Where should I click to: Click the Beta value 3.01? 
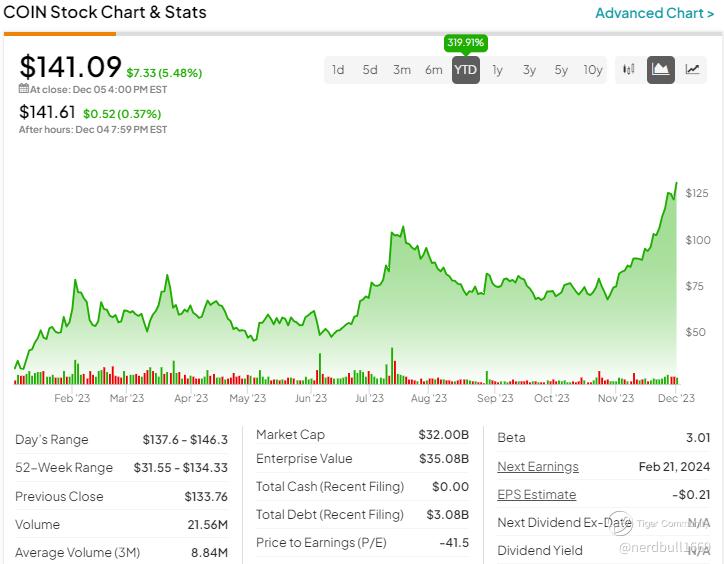(x=698, y=437)
